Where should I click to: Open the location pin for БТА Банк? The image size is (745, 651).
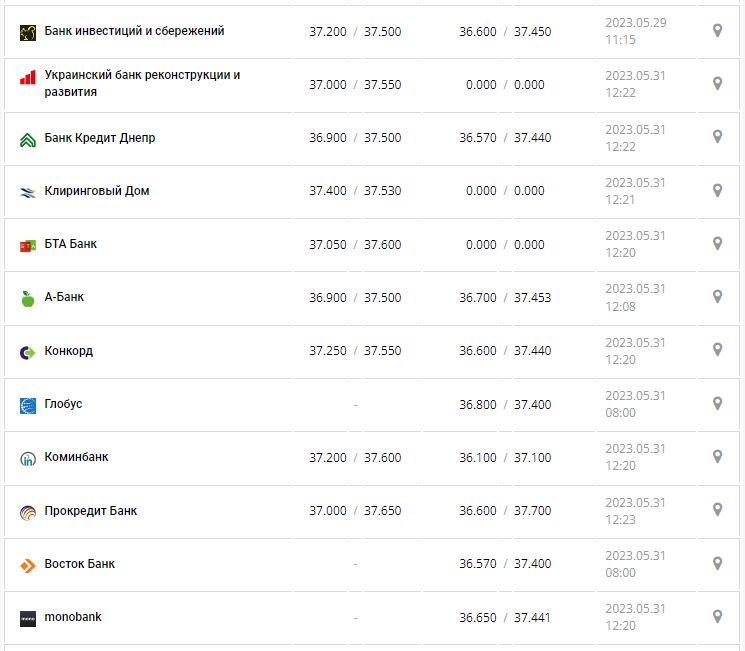click(717, 243)
